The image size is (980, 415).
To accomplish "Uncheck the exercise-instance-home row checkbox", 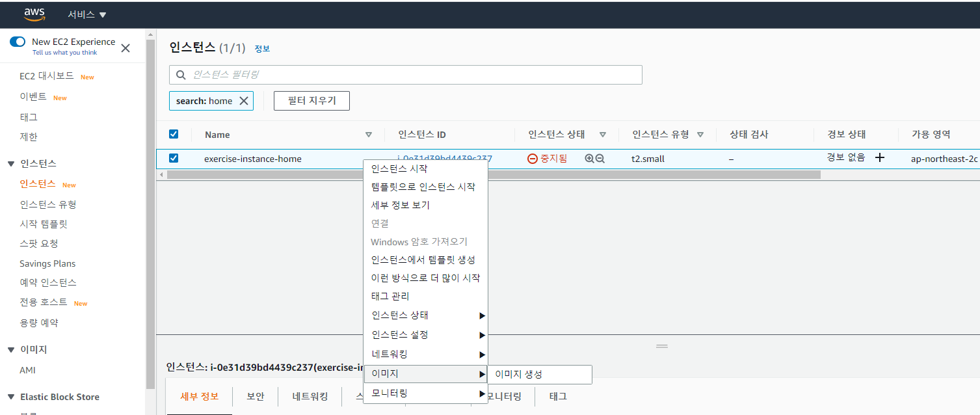I will pos(174,158).
